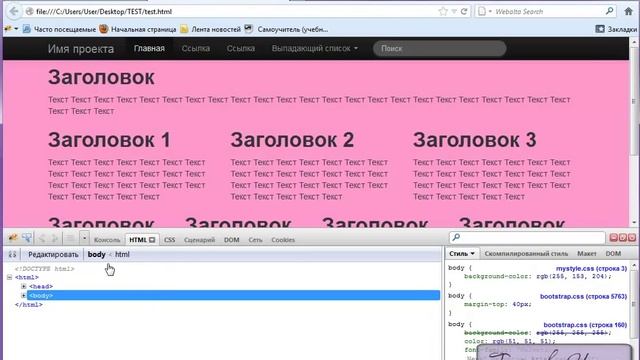This screenshot has width=640, height=360.
Task: Click the Имя проекта brand link
Action: tap(81, 49)
